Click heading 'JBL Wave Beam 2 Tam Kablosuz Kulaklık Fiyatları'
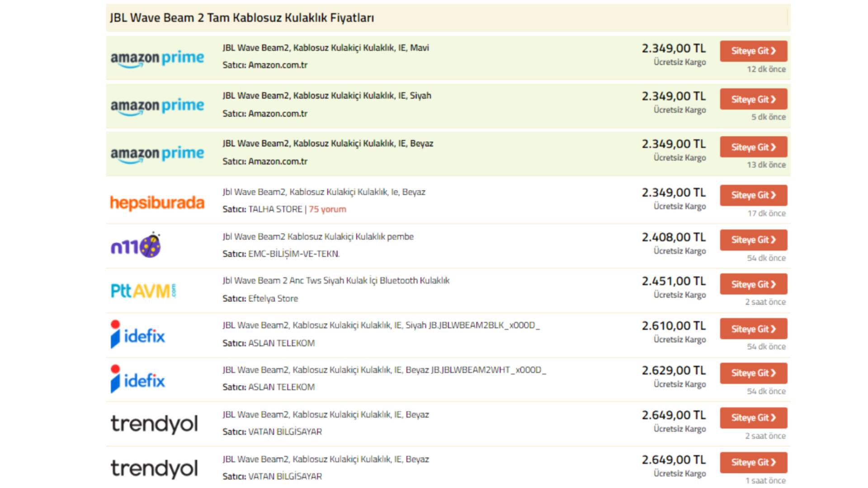 [x=242, y=18]
